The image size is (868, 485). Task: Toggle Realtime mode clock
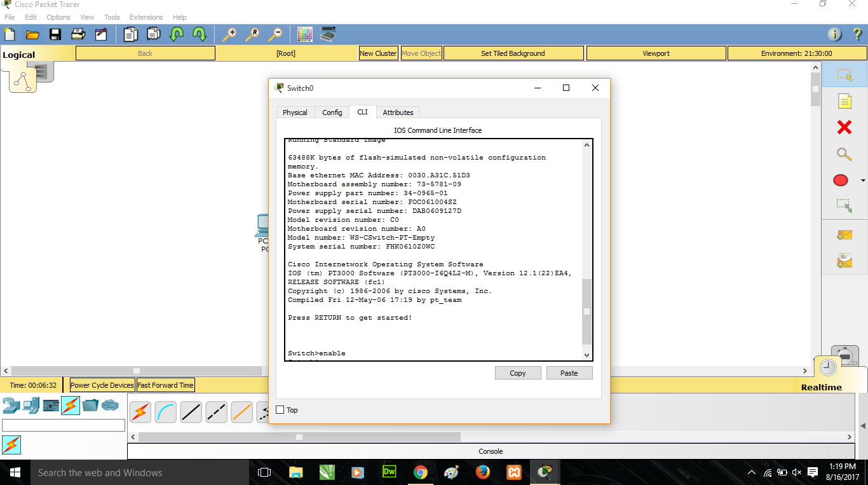[x=827, y=367]
